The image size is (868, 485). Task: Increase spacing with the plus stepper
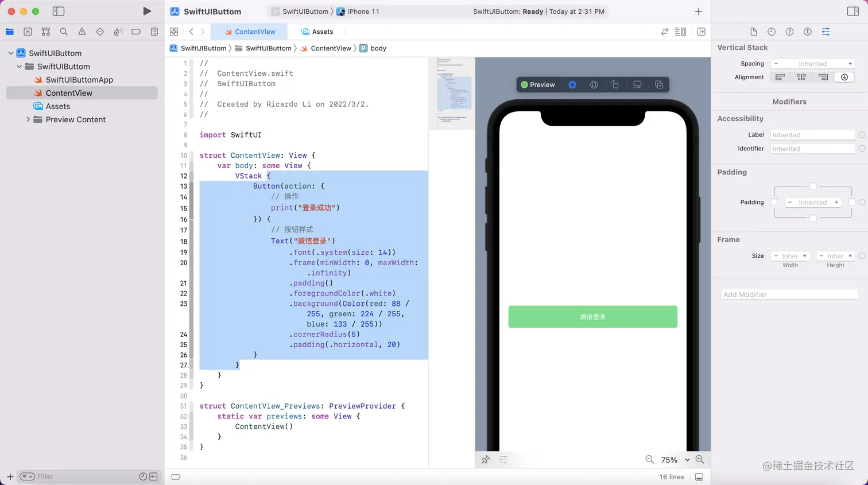(x=850, y=64)
